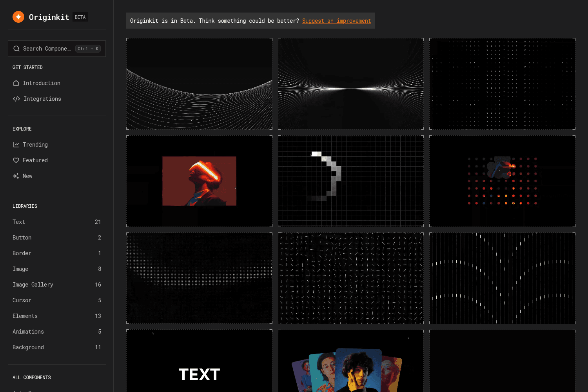Open the Trending section
588x392 pixels.
57,145
